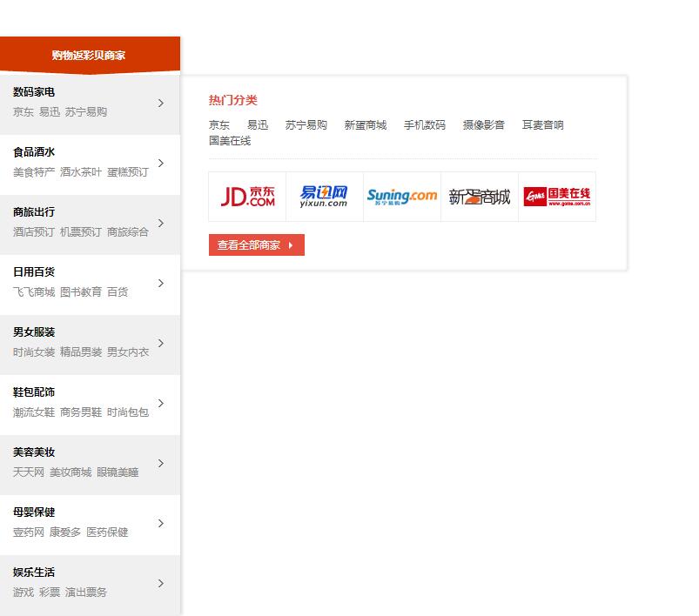Open the 手机数码 hot category link
This screenshot has width=699, height=616.
tap(424, 125)
